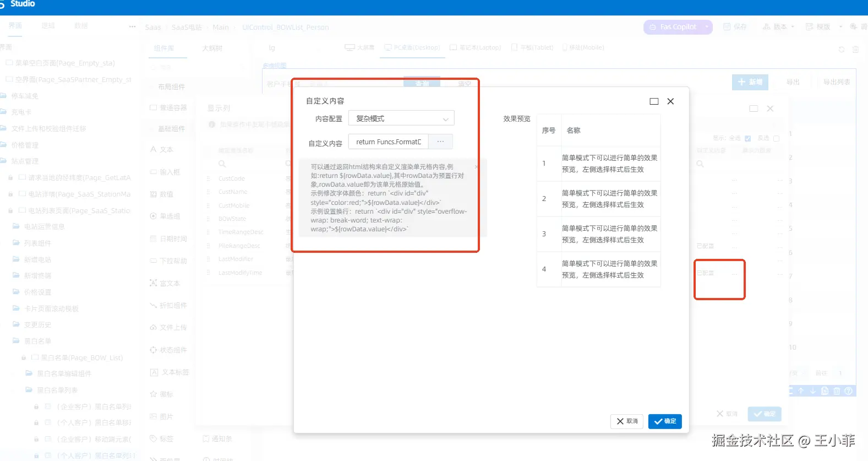868x461 pixels.
Task: Pick the 徽标 star component icon
Action: 154,394
